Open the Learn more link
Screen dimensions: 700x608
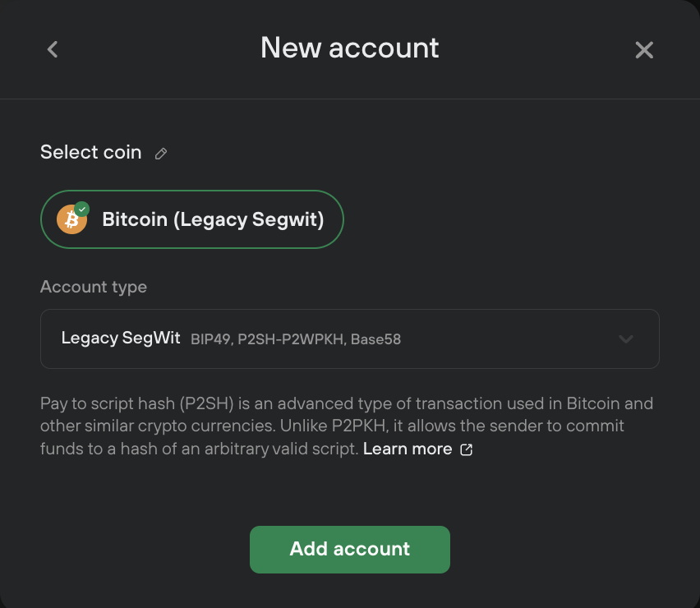tap(408, 449)
